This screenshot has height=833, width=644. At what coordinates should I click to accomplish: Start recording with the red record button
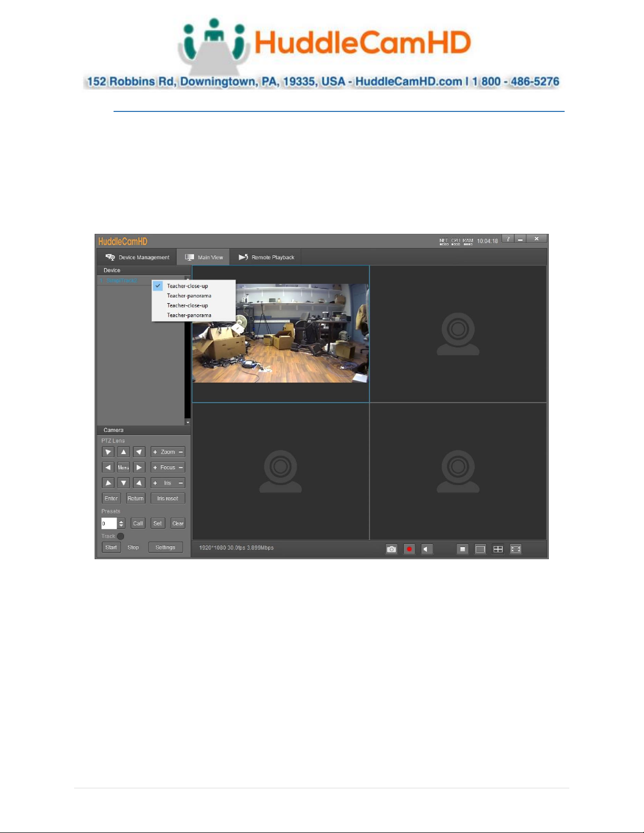click(x=409, y=549)
